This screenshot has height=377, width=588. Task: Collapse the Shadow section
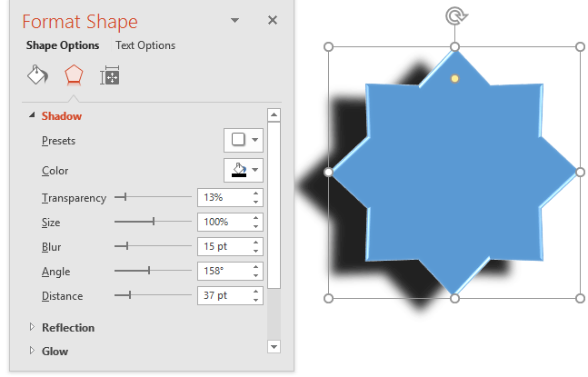point(33,116)
